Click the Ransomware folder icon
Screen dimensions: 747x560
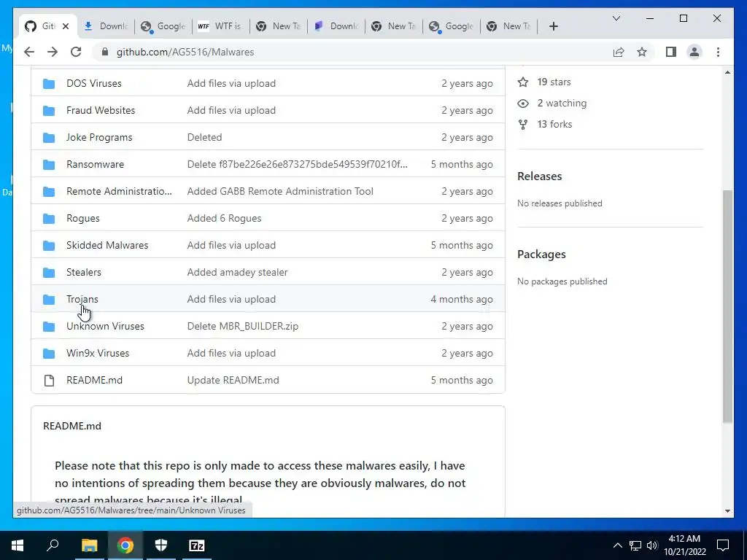[x=49, y=165]
